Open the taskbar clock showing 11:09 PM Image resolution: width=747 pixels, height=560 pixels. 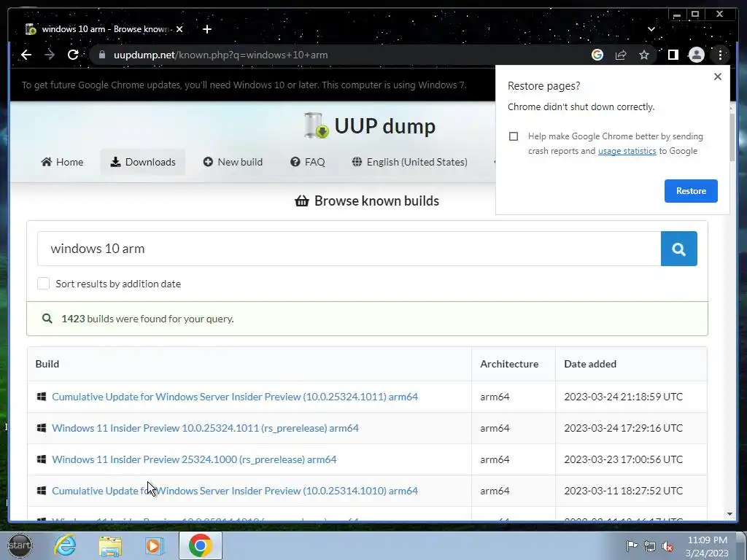(708, 546)
